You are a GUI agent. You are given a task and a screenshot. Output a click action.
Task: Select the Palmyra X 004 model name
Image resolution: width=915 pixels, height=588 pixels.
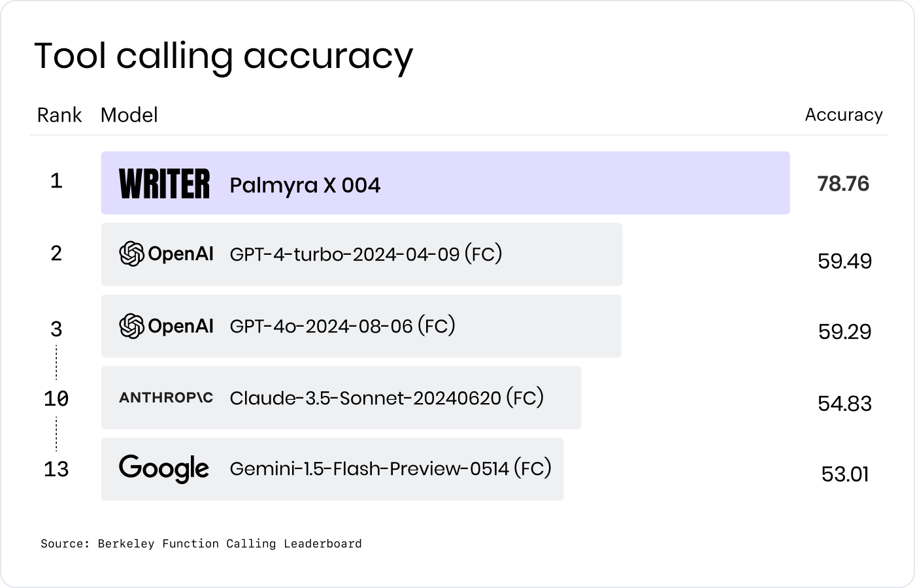305,186
